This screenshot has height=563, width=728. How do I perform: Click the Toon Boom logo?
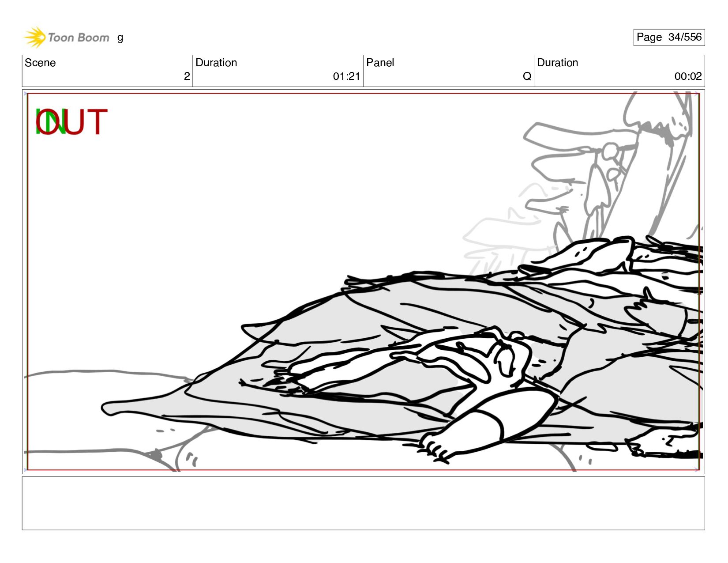pos(66,37)
